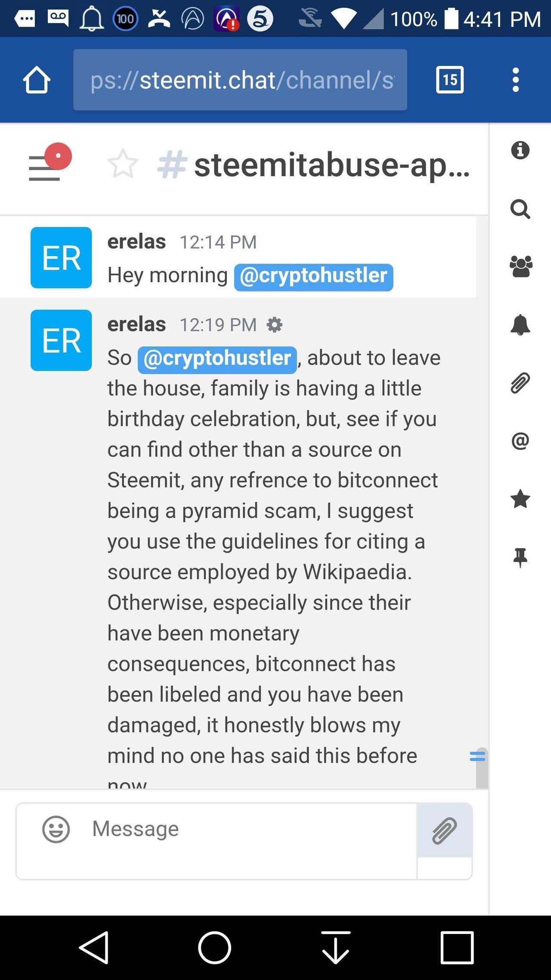Open notification preferences bell in sidebar
This screenshot has width=551, height=980.
tap(520, 325)
